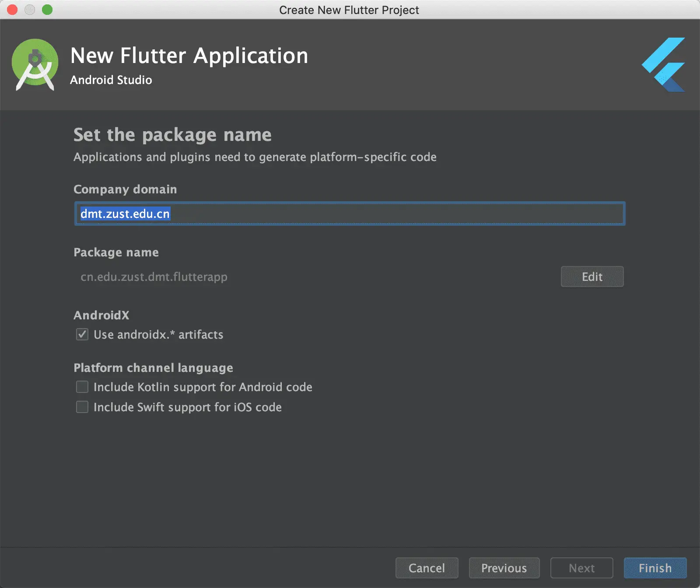This screenshot has width=700, height=588.
Task: Click the Platform channel language label
Action: (x=153, y=368)
